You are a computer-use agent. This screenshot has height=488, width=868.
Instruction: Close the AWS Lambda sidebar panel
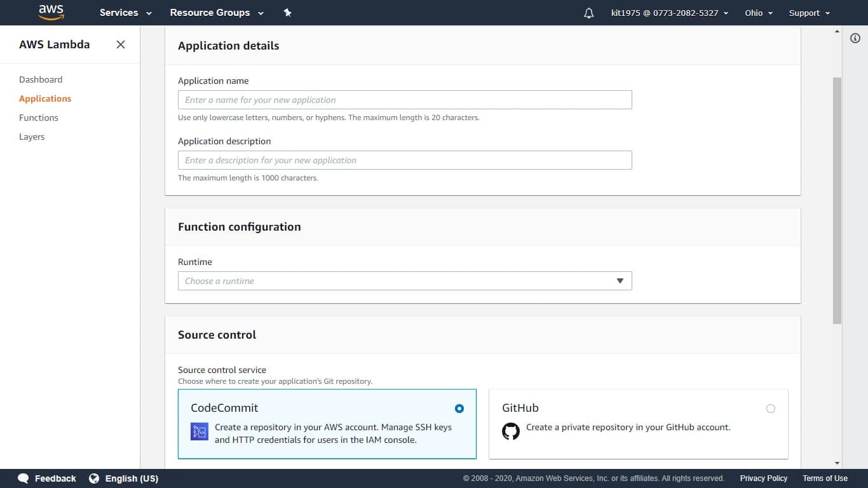pos(121,44)
